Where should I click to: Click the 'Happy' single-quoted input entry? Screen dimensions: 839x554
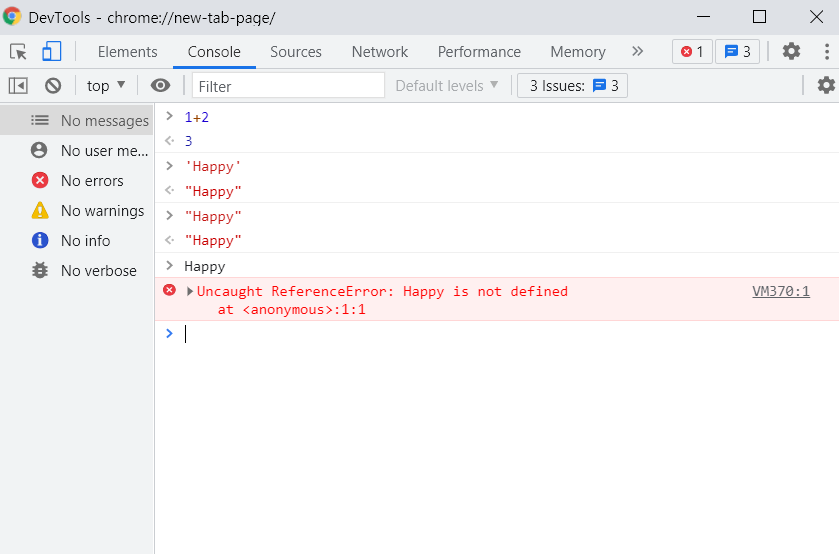[213, 166]
